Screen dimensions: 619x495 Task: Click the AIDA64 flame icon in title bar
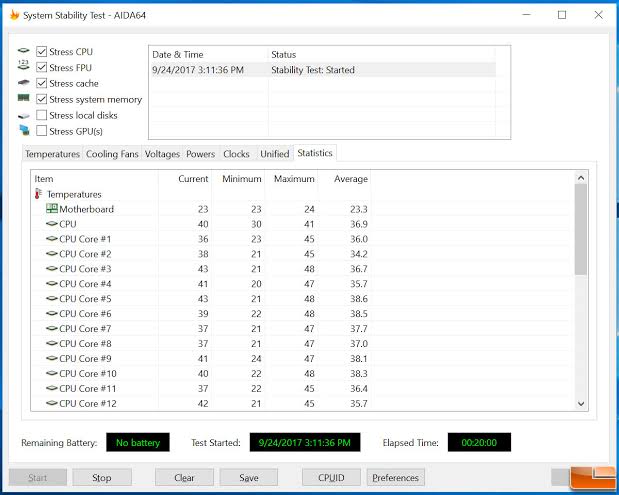pos(15,15)
